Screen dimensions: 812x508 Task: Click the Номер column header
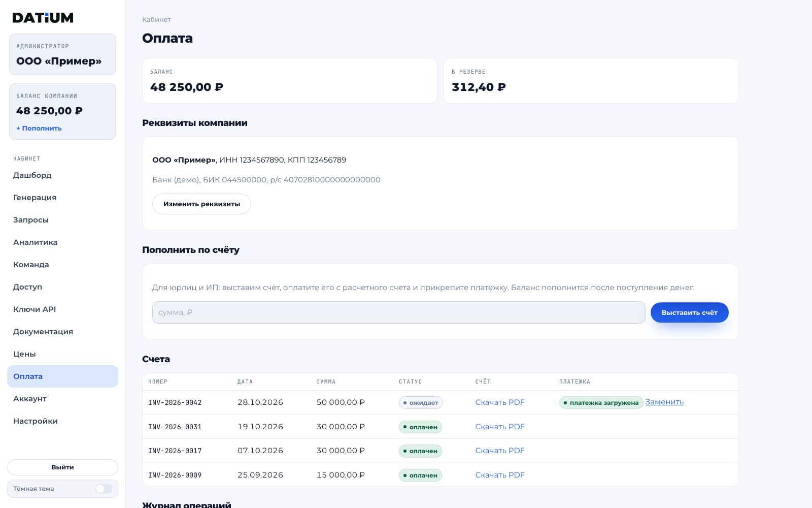158,382
